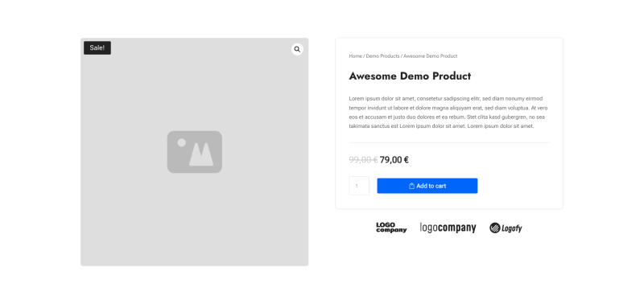Select the Awesome Demo Product heading
This screenshot has height=304, width=644.
pyautogui.click(x=410, y=76)
